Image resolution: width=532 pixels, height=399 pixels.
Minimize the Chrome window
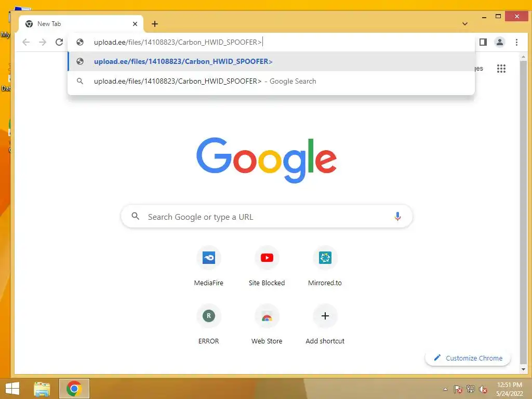484,16
